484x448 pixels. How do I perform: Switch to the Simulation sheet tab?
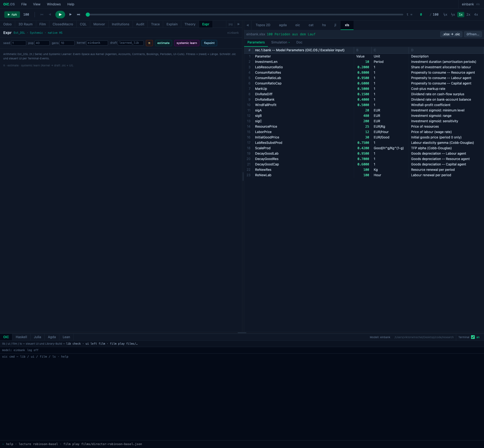[x=280, y=42]
